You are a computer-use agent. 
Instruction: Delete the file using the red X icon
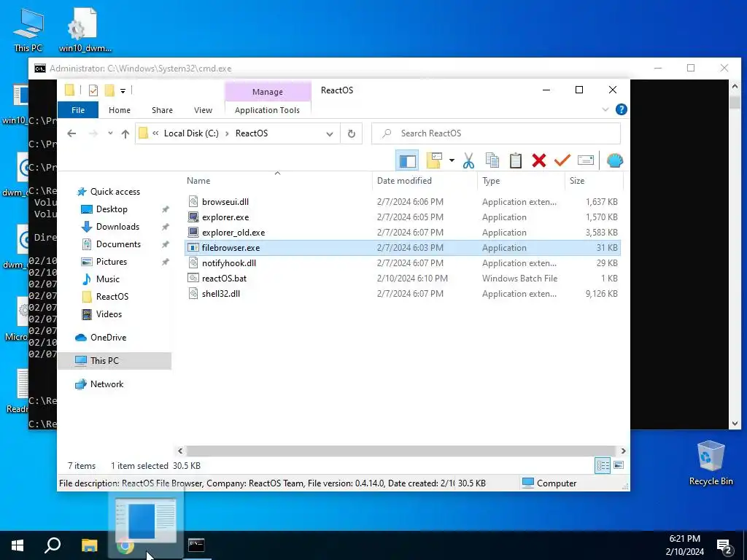(539, 160)
